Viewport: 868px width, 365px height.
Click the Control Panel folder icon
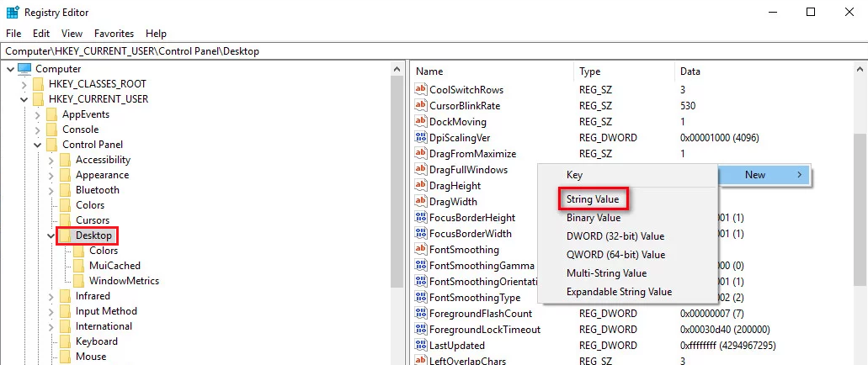[51, 145]
